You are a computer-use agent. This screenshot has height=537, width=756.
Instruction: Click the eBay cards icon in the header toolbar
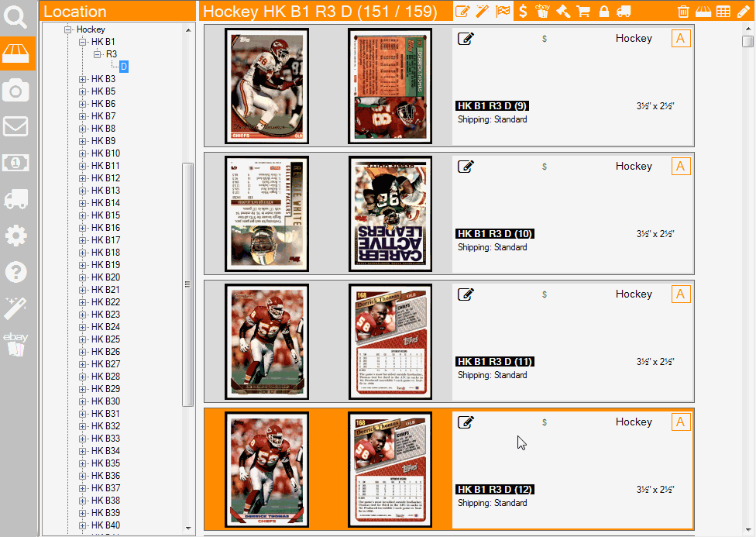pyautogui.click(x=542, y=11)
